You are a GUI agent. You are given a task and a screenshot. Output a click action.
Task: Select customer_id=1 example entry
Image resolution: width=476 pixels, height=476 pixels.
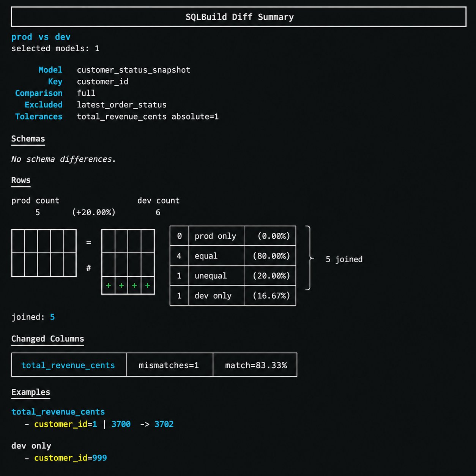point(66,424)
